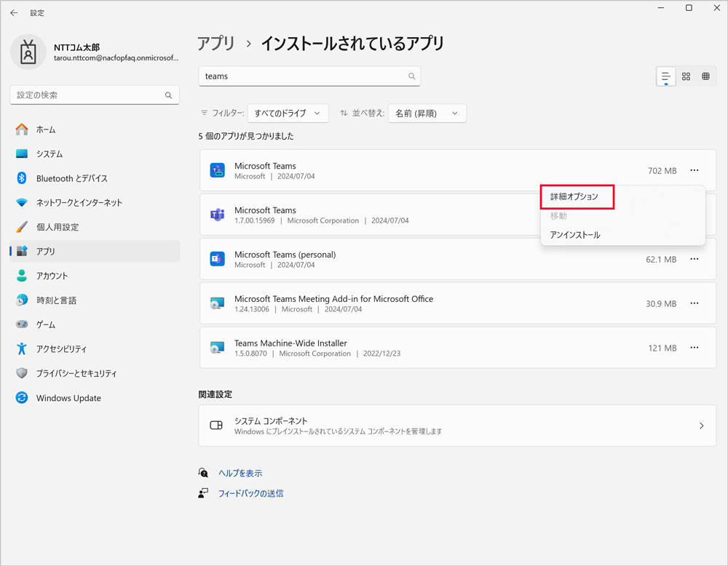Click the ヘルプを表示 help icon
728x566 pixels.
(203, 473)
